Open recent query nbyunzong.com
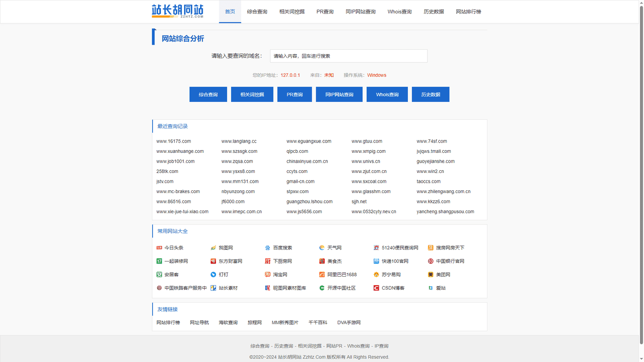The image size is (644, 362). 238,192
